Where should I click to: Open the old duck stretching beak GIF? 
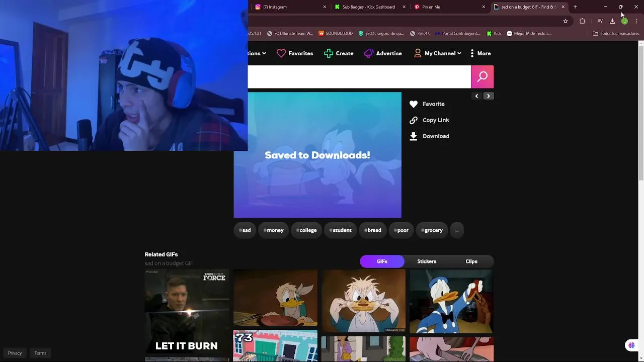[x=363, y=301]
